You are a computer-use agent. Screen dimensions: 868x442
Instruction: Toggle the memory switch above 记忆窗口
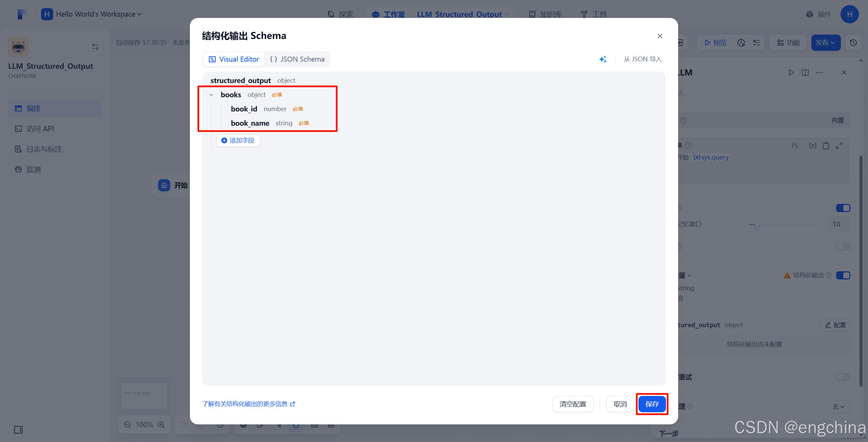[x=843, y=208]
